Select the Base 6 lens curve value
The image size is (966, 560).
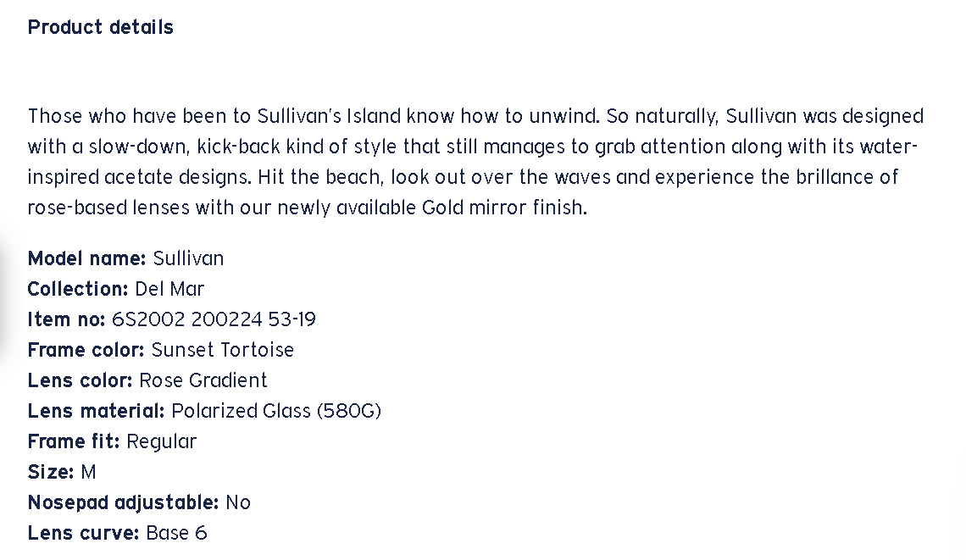(x=176, y=533)
